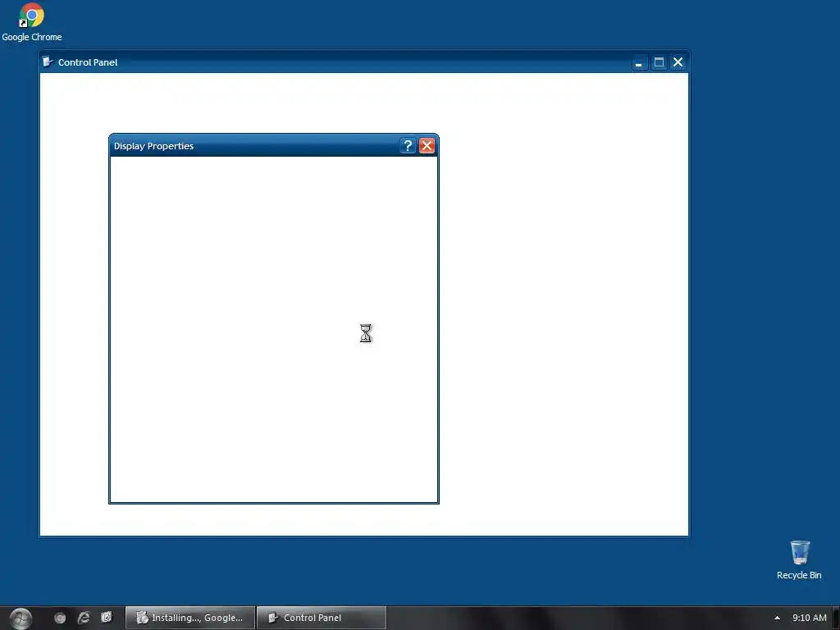Close the Display Properties dialog
The image size is (840, 630).
(x=427, y=146)
